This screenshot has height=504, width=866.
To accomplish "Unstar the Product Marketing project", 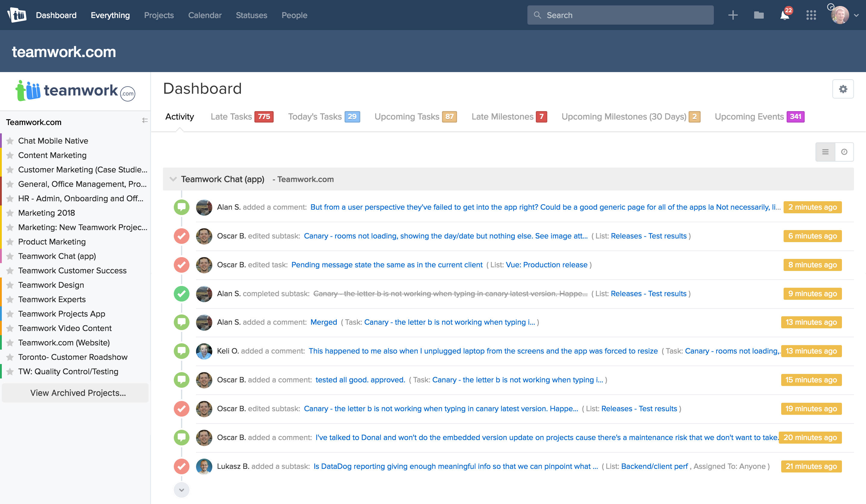I will pos(10,242).
